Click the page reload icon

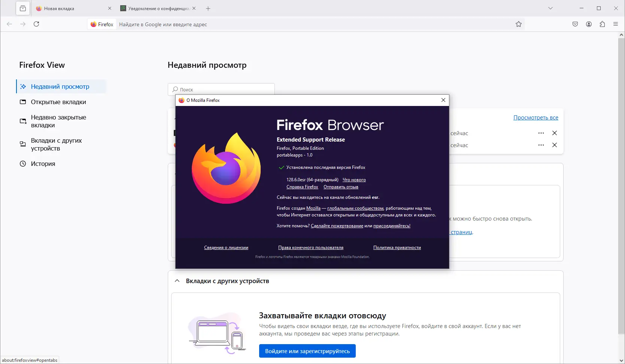[37, 24]
